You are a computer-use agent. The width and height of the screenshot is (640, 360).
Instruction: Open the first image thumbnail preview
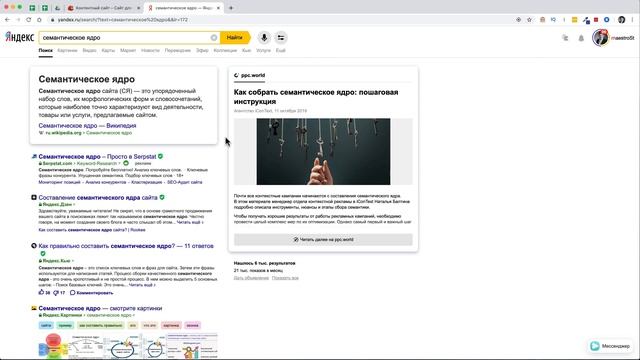click(x=53, y=347)
